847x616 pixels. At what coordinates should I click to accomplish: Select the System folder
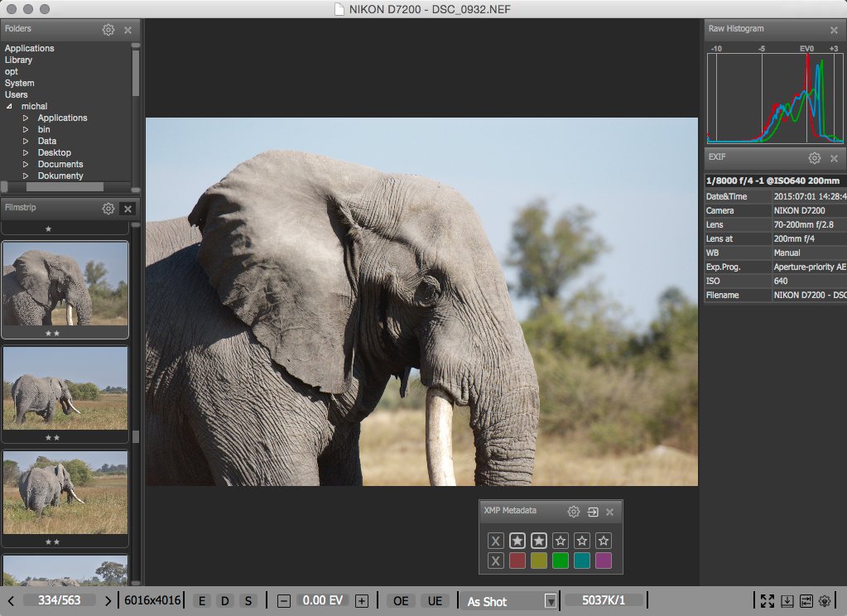[19, 84]
